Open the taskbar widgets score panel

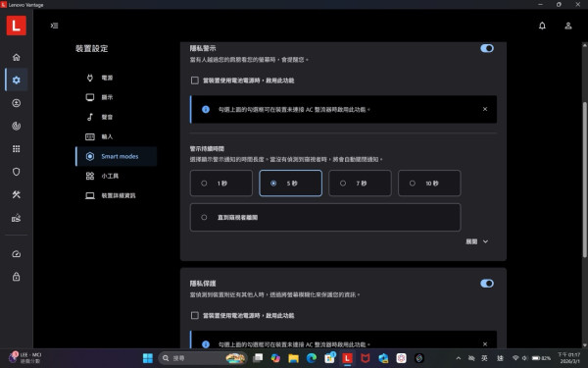point(25,358)
